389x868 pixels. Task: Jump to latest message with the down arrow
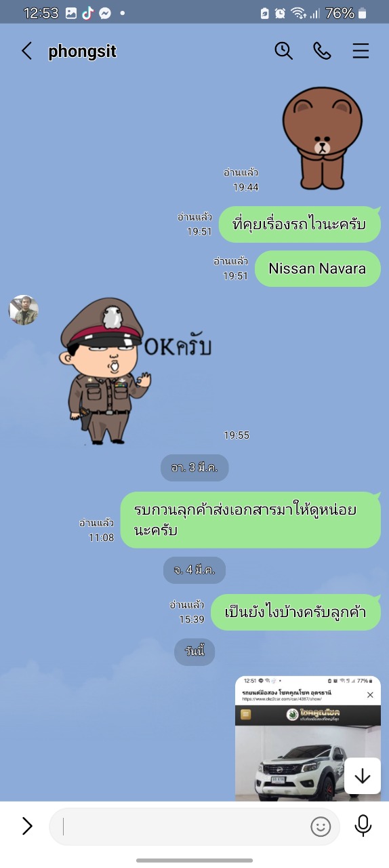tap(363, 776)
